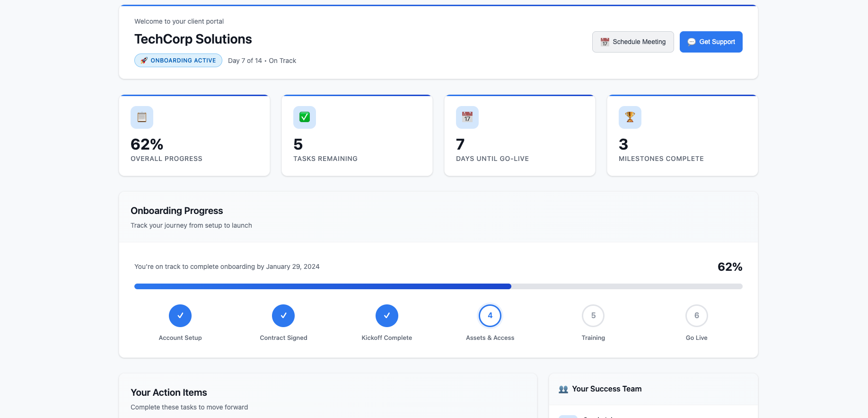Click the rocket icon in Onboarding Active badge
Image resolution: width=868 pixels, height=418 pixels.
point(144,61)
